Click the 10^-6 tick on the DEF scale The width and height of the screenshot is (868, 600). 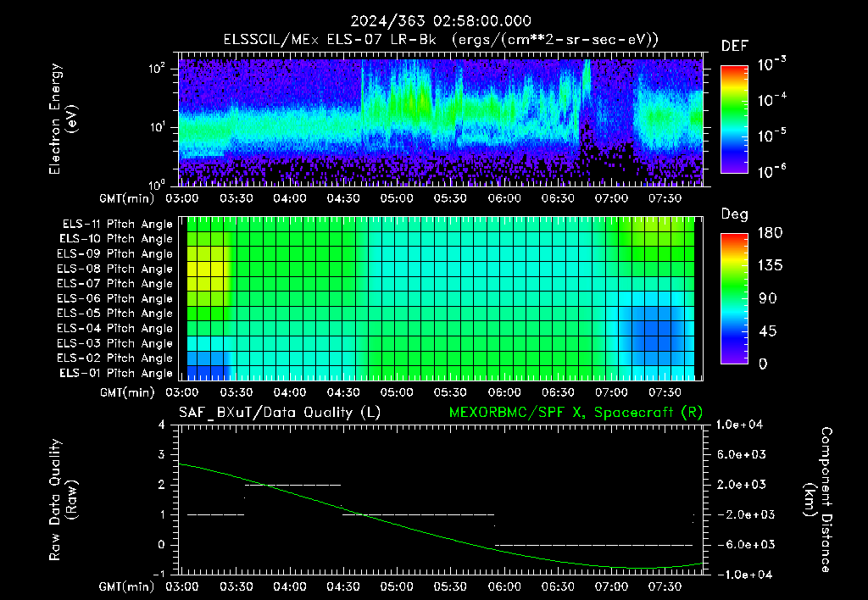pyautogui.click(x=771, y=171)
